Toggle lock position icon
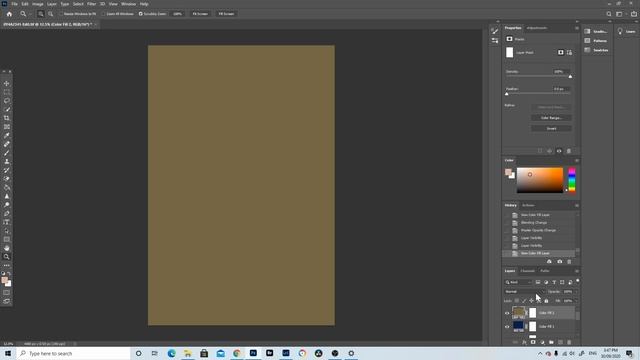Viewport: 640px width, 360px height. coord(531,301)
